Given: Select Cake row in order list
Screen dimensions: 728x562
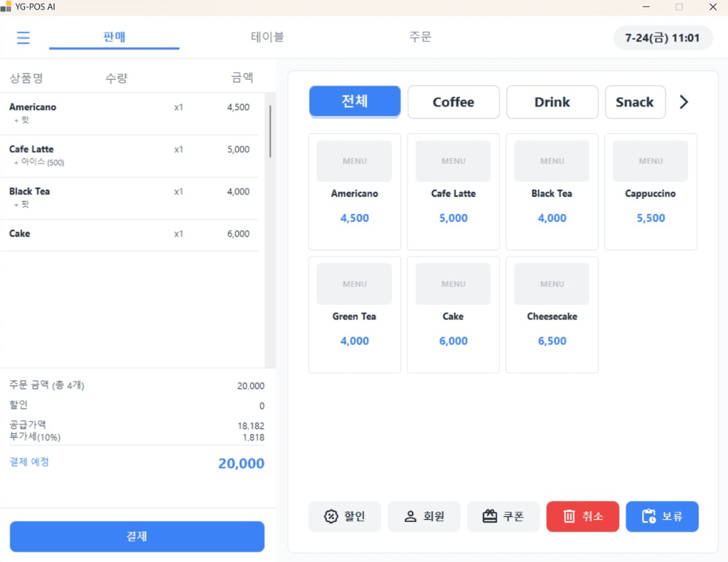Looking at the screenshot, I should (129, 235).
